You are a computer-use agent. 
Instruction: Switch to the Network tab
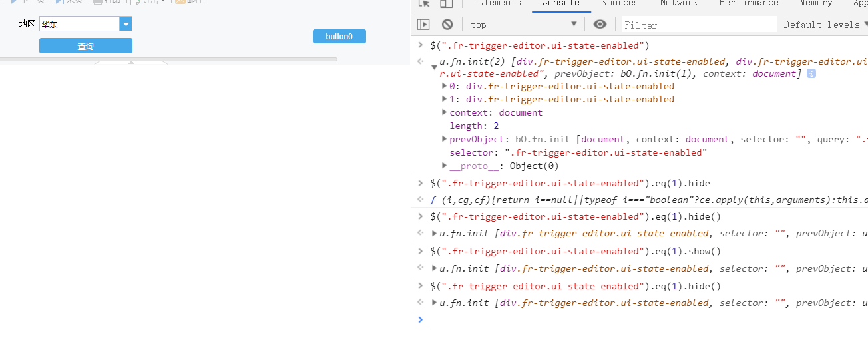[x=679, y=3]
